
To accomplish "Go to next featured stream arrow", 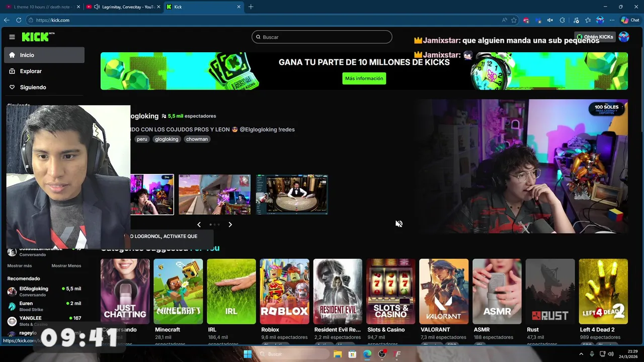I will click(230, 225).
